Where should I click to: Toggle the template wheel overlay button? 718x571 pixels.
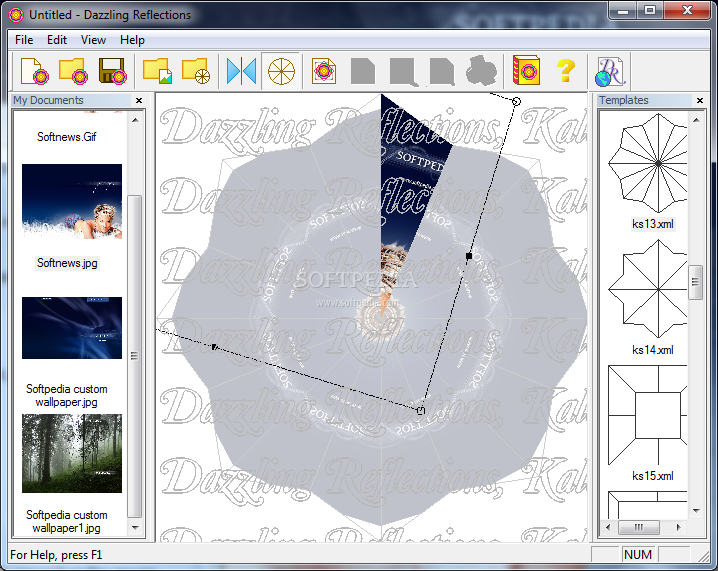[281, 71]
